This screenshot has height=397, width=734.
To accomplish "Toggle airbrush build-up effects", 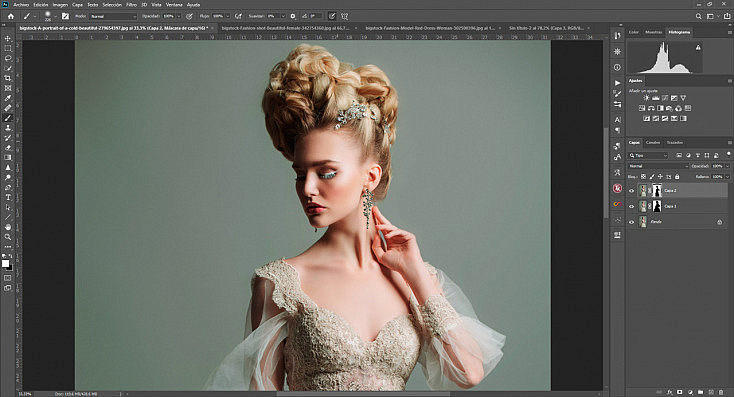I will tap(239, 16).
